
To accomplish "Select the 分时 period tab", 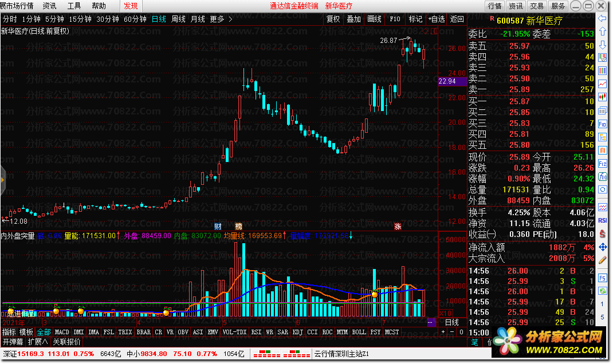I will [10, 19].
